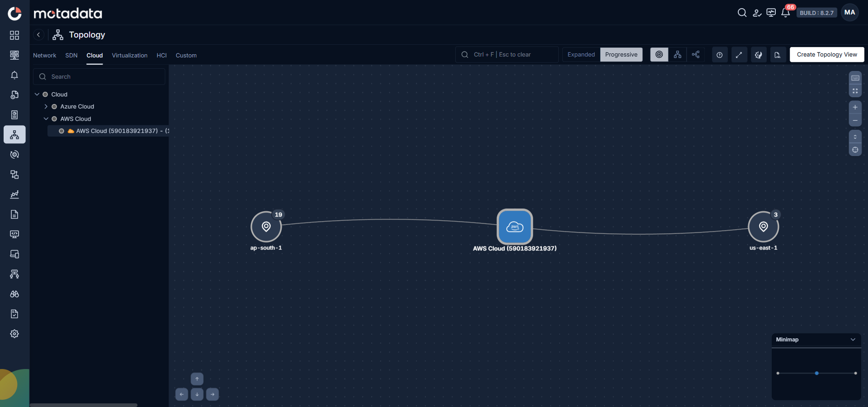
Task: Zoom in with the plus button
Action: coord(855,108)
